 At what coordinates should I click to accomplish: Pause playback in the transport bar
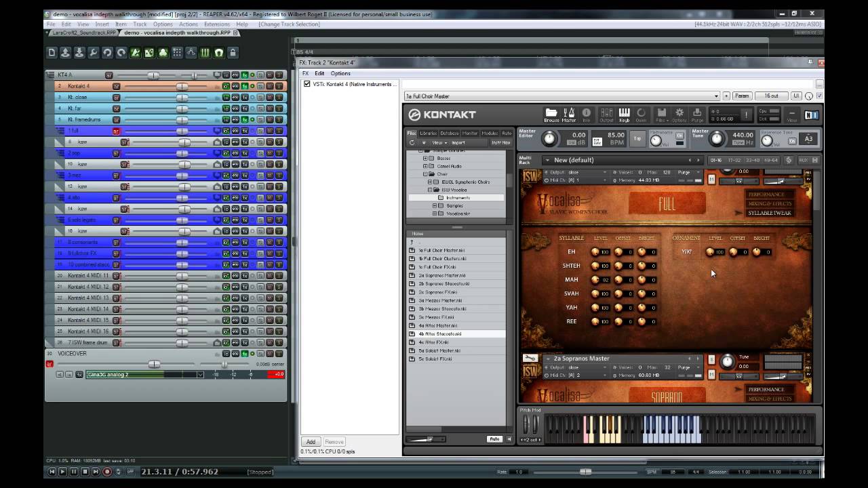click(x=74, y=472)
